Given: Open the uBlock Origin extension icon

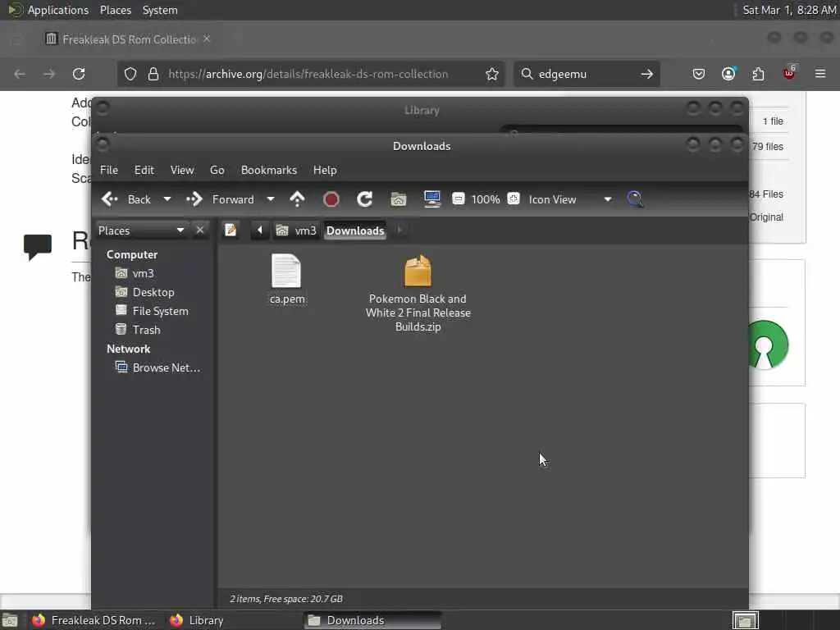Looking at the screenshot, I should coord(789,73).
